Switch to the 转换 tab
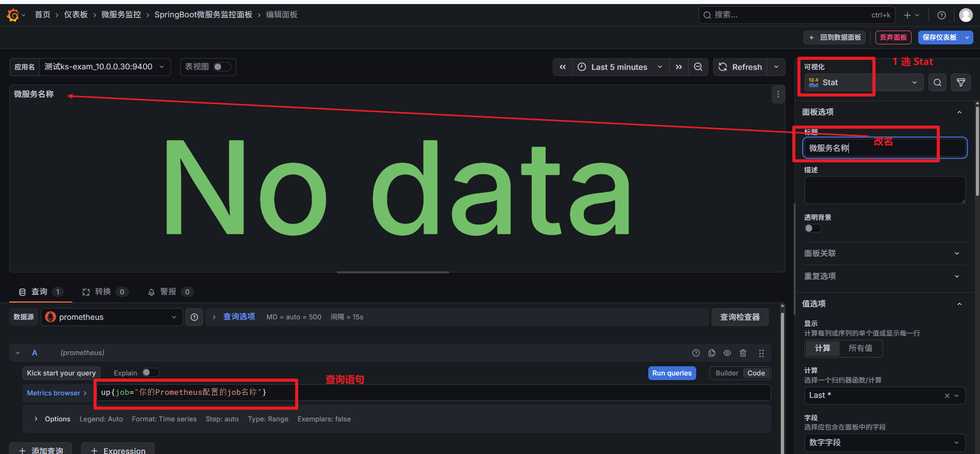 tap(105, 292)
